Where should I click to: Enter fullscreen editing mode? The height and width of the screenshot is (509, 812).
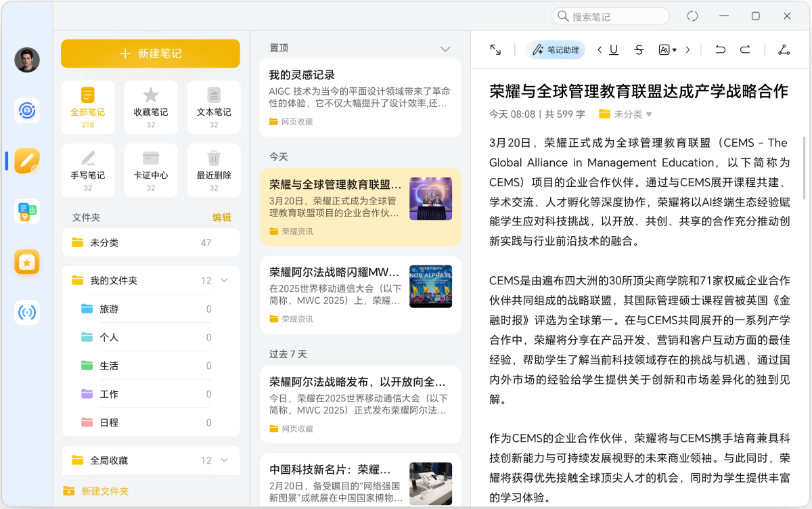(495, 49)
